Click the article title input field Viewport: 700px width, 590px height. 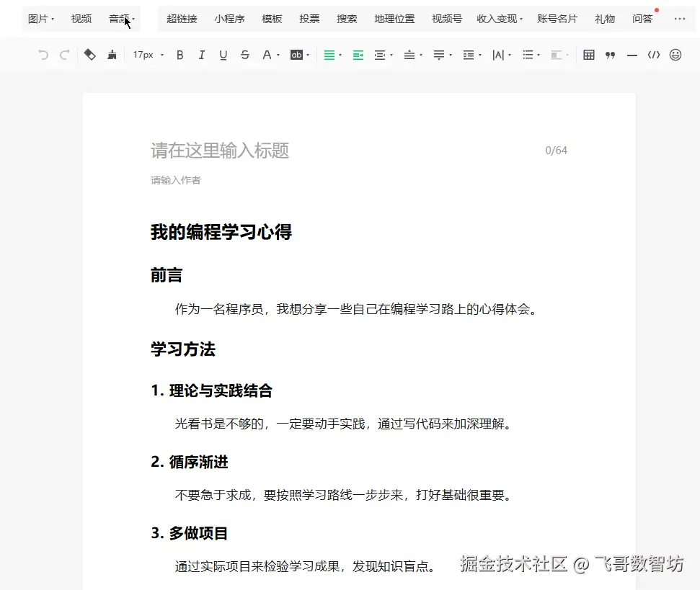pyautogui.click(x=358, y=151)
